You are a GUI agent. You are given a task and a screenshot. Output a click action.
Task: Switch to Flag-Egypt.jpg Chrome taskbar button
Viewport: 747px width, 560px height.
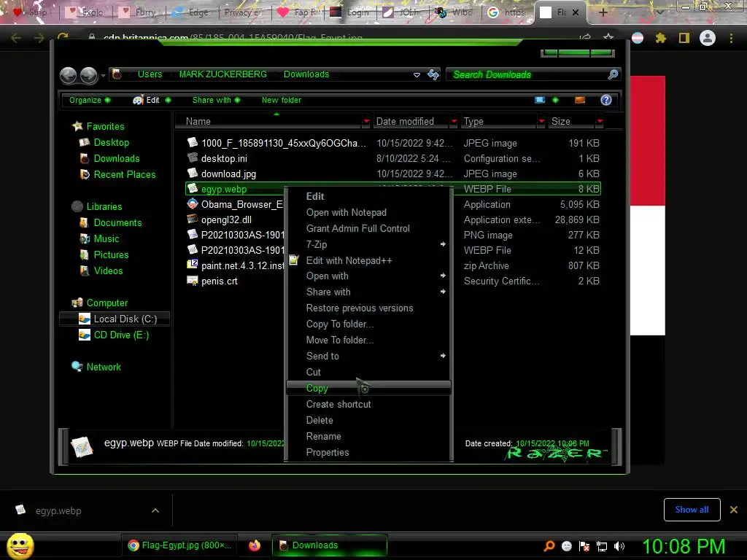180,545
